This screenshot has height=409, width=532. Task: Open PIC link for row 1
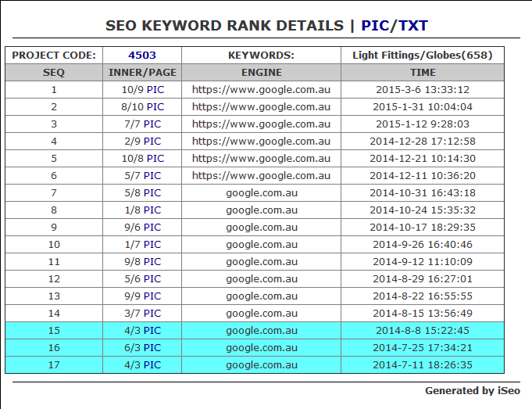click(155, 90)
